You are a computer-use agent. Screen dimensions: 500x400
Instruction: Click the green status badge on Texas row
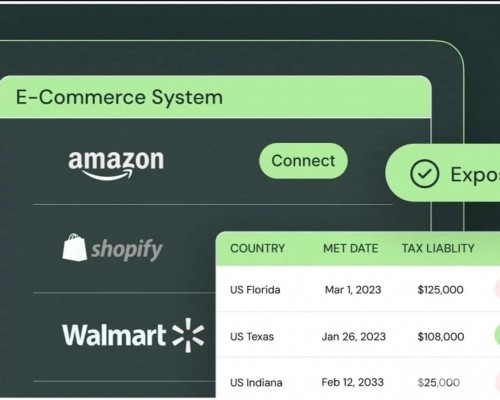497,335
